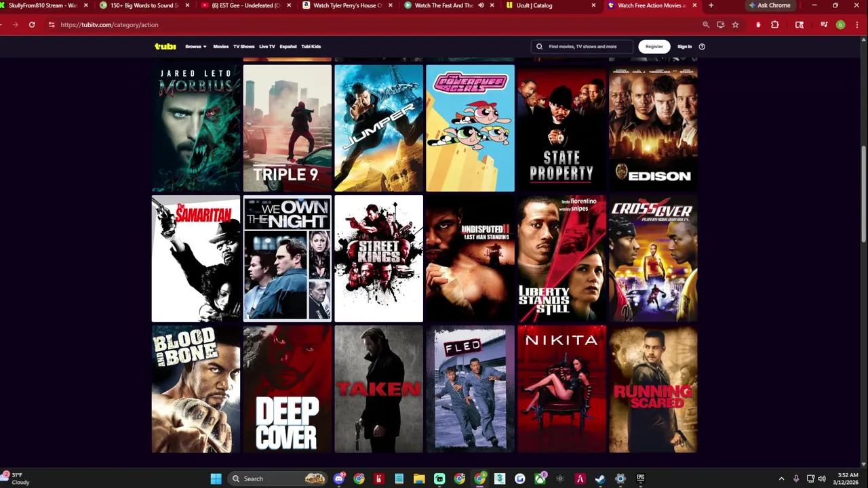Open Xbox app from the taskbar
This screenshot has height=488, width=868.
click(x=540, y=479)
